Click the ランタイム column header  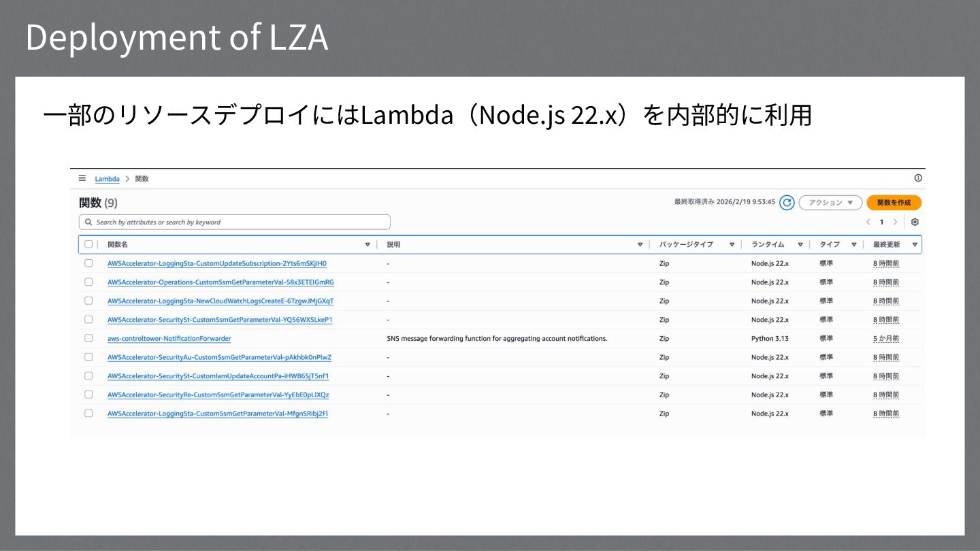click(768, 244)
